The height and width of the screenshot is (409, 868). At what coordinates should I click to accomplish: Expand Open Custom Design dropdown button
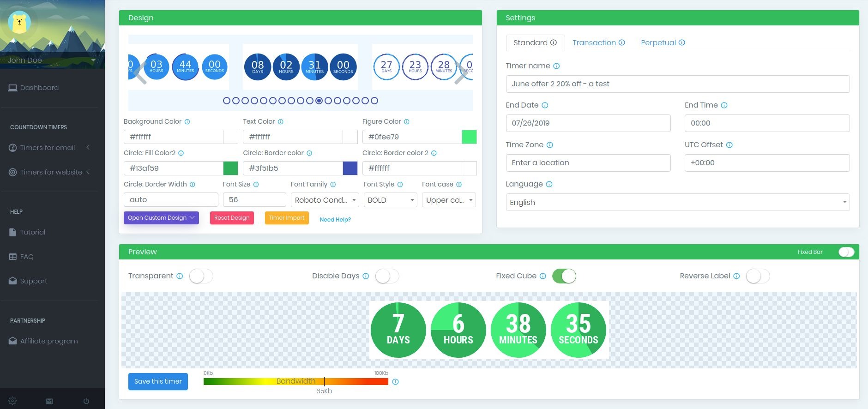(161, 218)
